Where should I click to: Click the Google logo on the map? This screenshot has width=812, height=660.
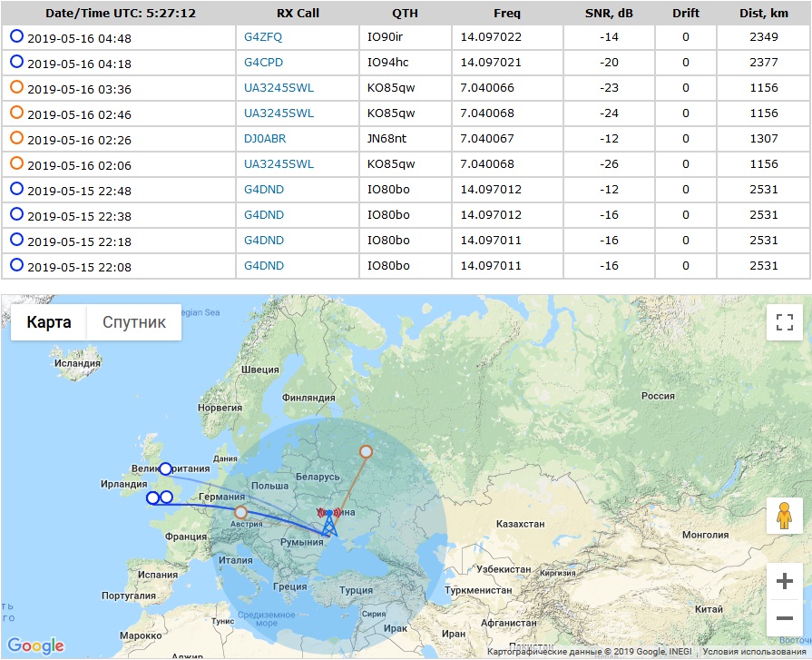click(36, 645)
